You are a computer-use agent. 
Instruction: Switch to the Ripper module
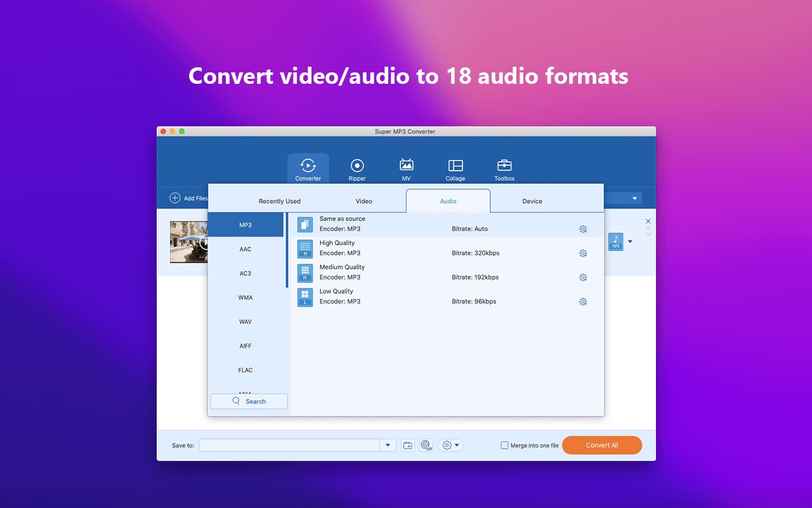357,169
